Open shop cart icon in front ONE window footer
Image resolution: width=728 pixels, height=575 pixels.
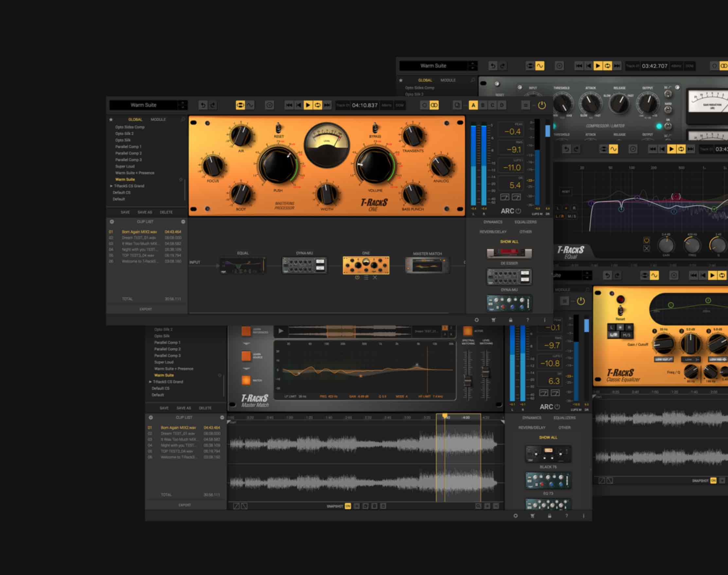(493, 320)
